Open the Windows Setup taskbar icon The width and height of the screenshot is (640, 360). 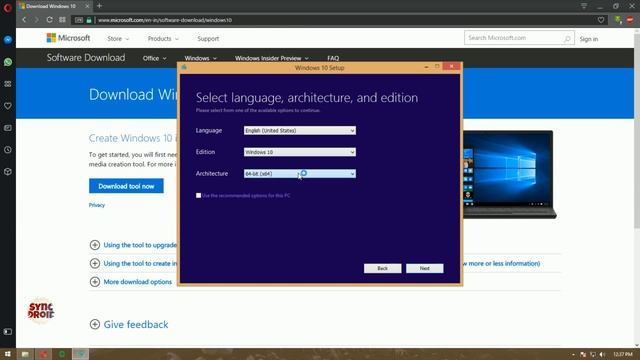(80, 354)
